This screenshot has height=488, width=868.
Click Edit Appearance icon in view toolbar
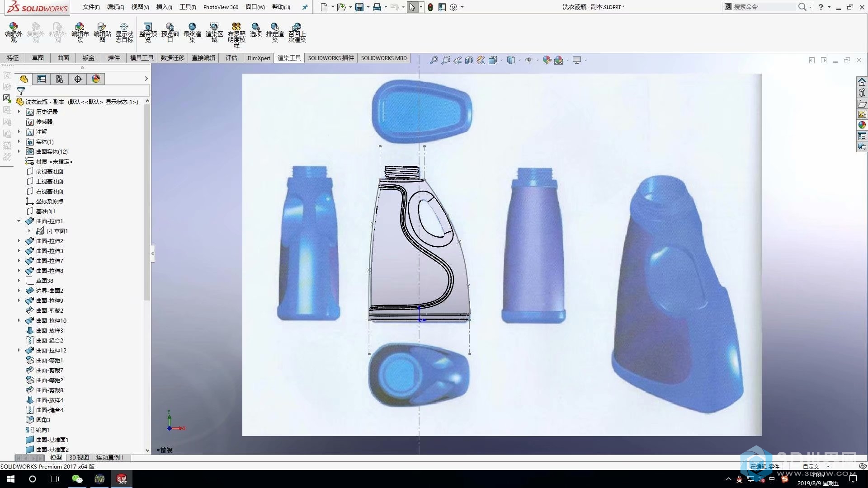coord(547,60)
